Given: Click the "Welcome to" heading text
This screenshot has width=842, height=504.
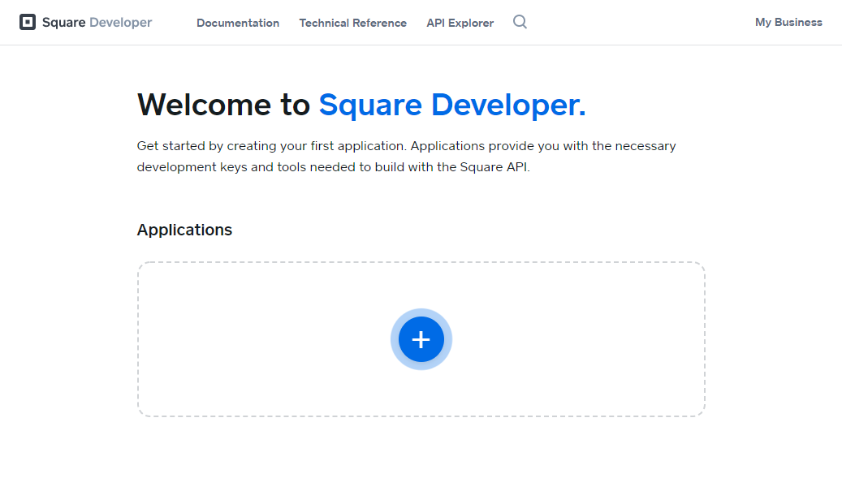Looking at the screenshot, I should pos(223,105).
